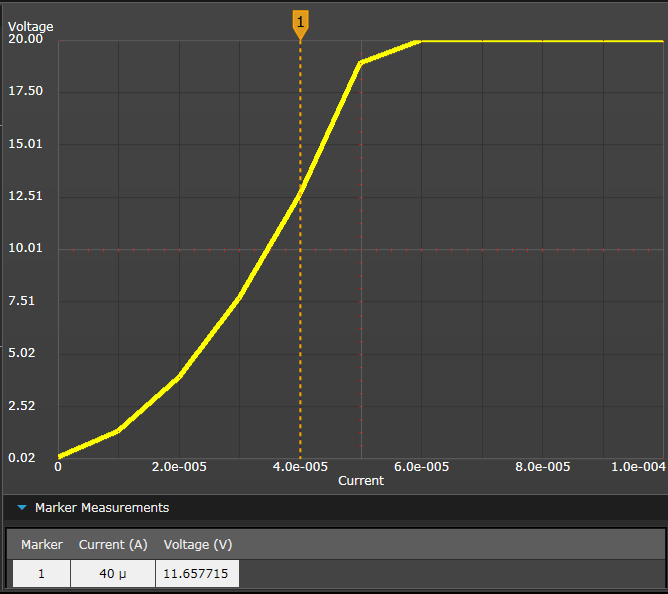Viewport: 668px width, 594px height.
Task: Click the 17.50 voltage axis tick label
Action: (26, 91)
